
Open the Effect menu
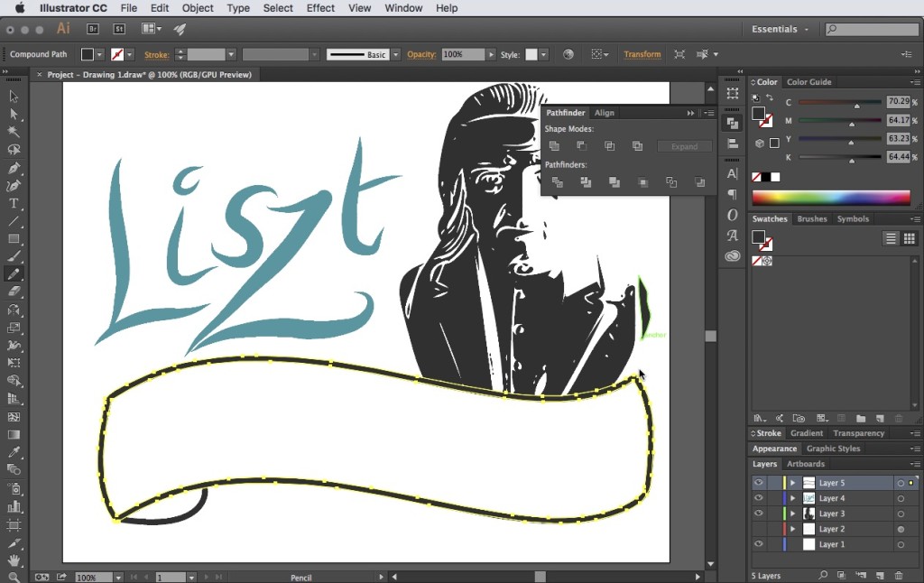coord(320,8)
